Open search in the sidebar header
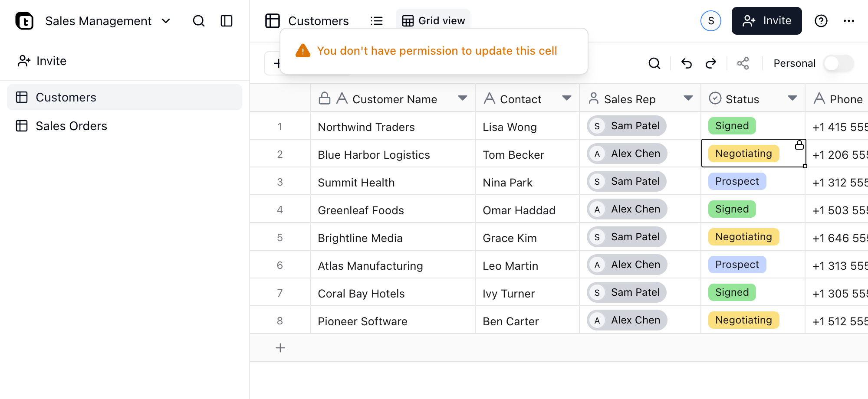This screenshot has height=399, width=868. (199, 21)
